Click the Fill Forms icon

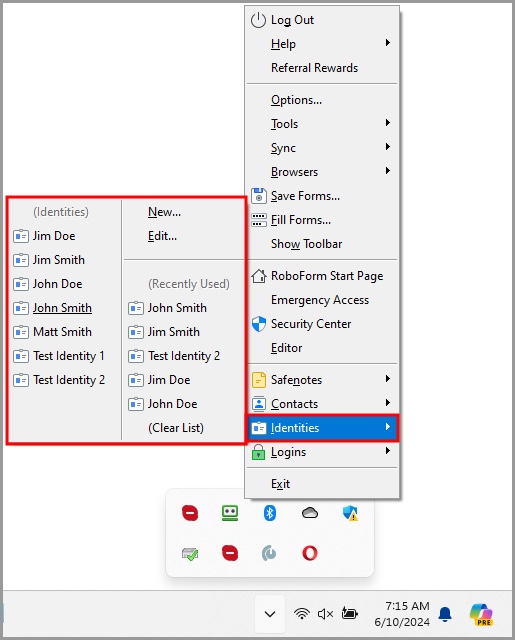coord(259,220)
